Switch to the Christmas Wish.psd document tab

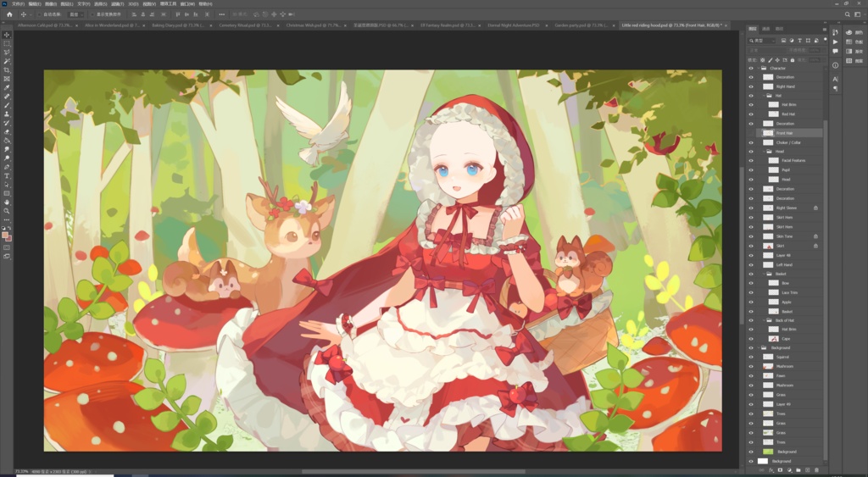[x=314, y=25]
